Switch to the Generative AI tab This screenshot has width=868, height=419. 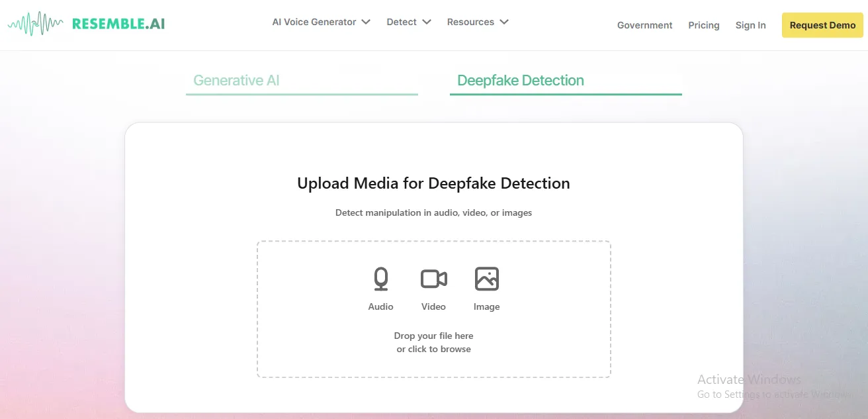pyautogui.click(x=302, y=81)
